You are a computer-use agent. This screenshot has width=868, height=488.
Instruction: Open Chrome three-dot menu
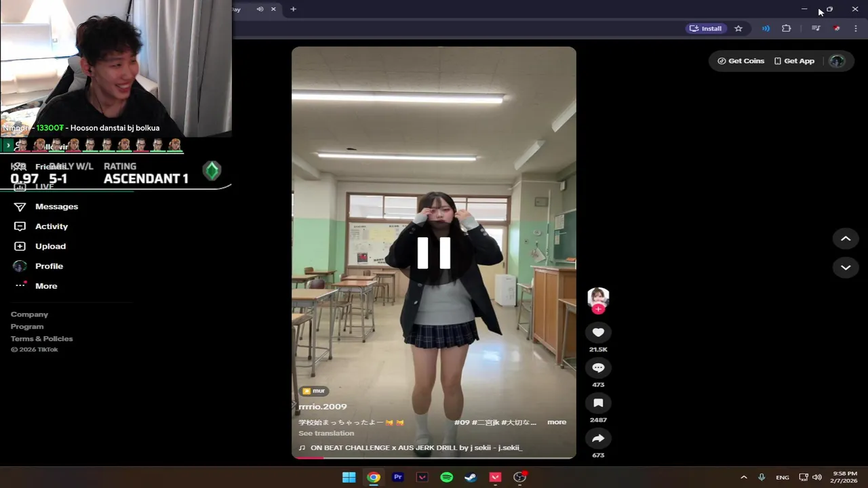pos(856,28)
